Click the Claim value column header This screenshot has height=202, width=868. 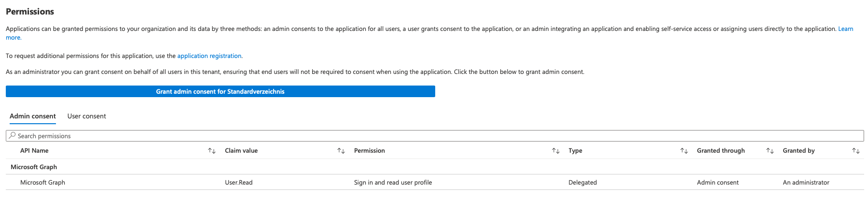pos(241,151)
